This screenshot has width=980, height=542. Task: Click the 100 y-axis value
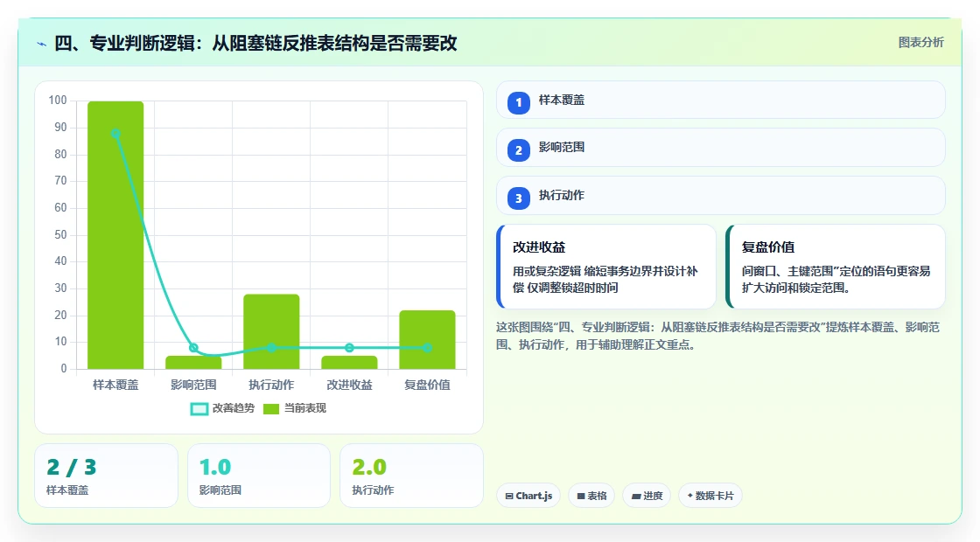tap(58, 101)
